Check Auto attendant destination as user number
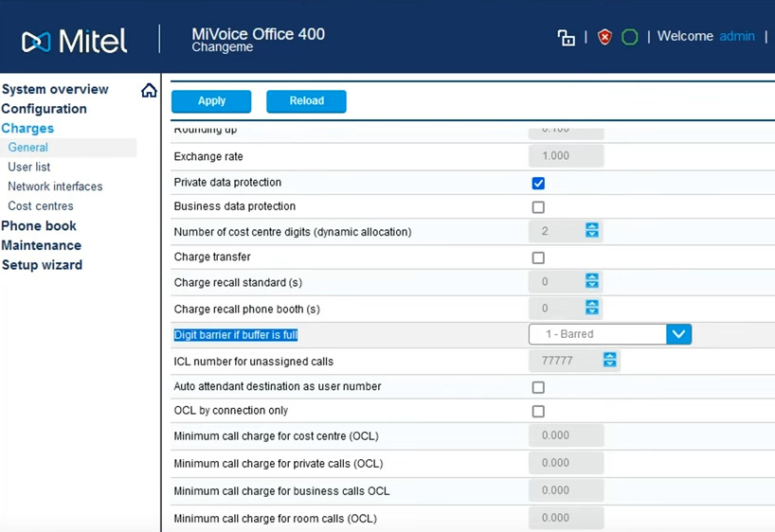The width and height of the screenshot is (775, 532). (x=538, y=387)
